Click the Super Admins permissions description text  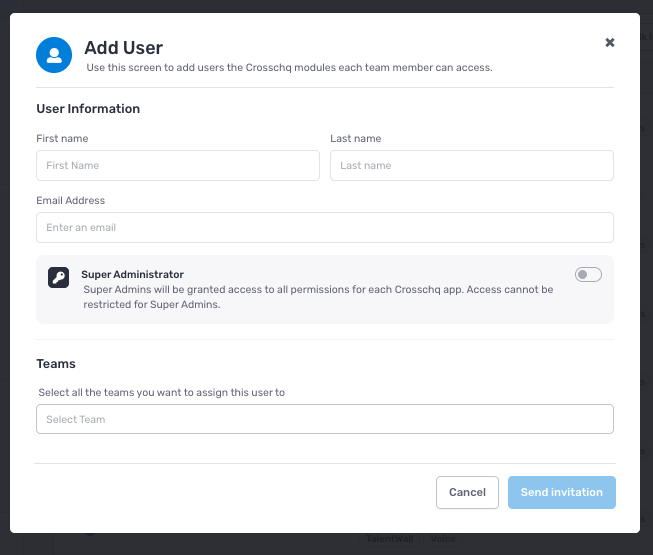pos(318,297)
